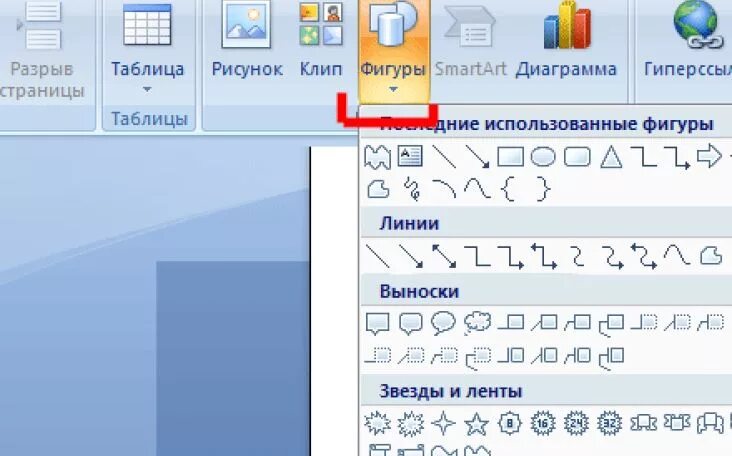Pick the straight line in recent shapes
Image resolution: width=732 pixels, height=456 pixels.
click(444, 157)
